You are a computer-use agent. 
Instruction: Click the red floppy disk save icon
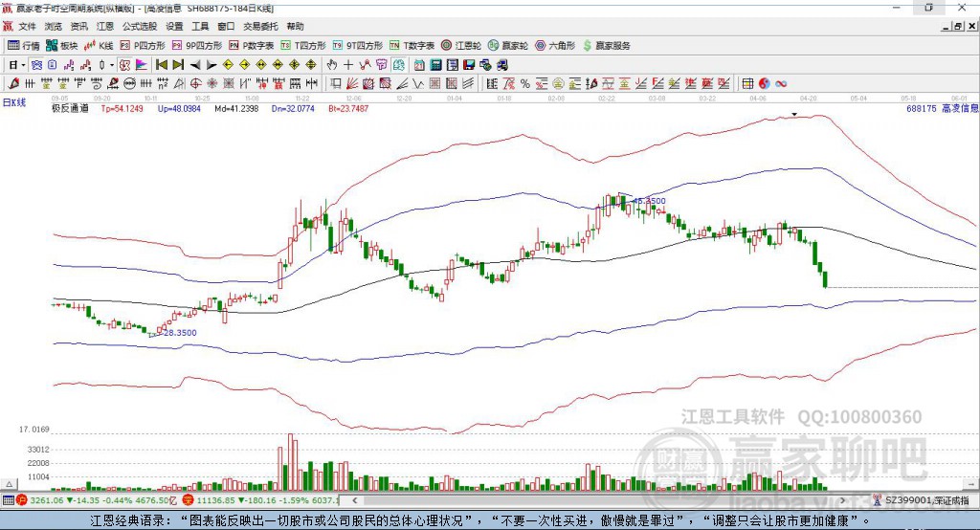pos(469,65)
